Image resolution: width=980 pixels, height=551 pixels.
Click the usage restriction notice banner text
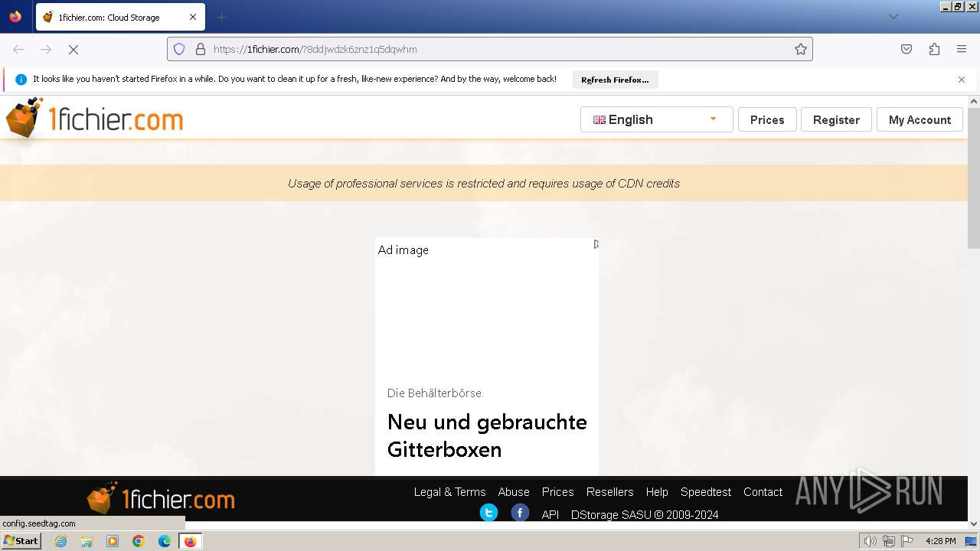click(x=484, y=184)
